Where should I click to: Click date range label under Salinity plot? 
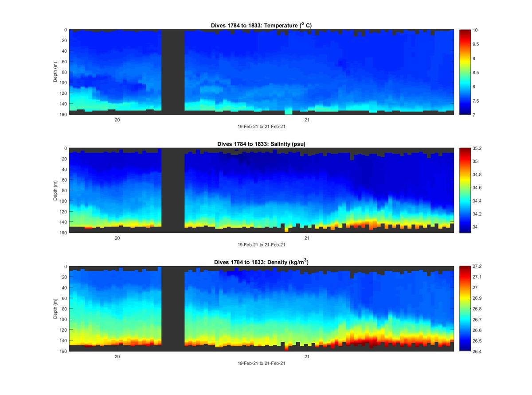(x=261, y=244)
